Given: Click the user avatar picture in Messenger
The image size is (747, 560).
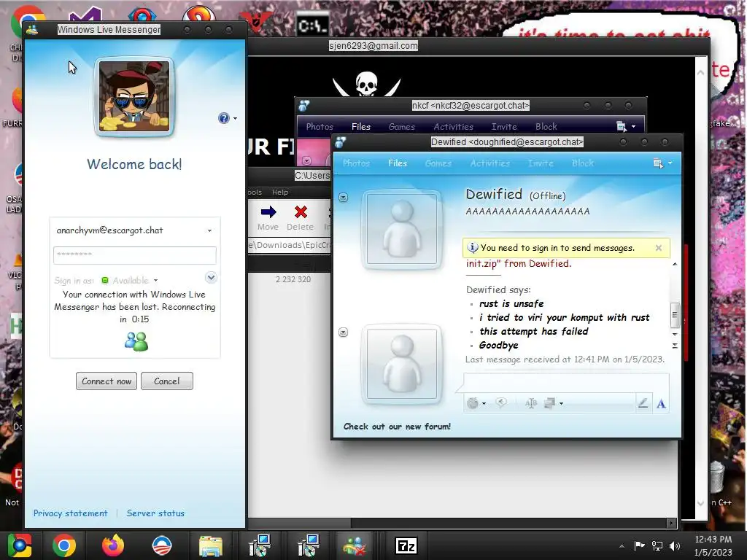Looking at the screenshot, I should pyautogui.click(x=134, y=97).
